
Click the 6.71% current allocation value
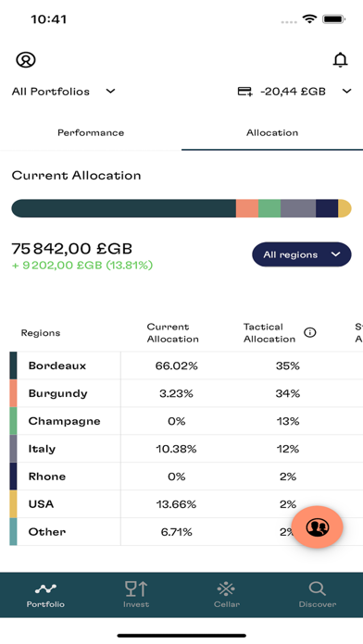(x=176, y=532)
